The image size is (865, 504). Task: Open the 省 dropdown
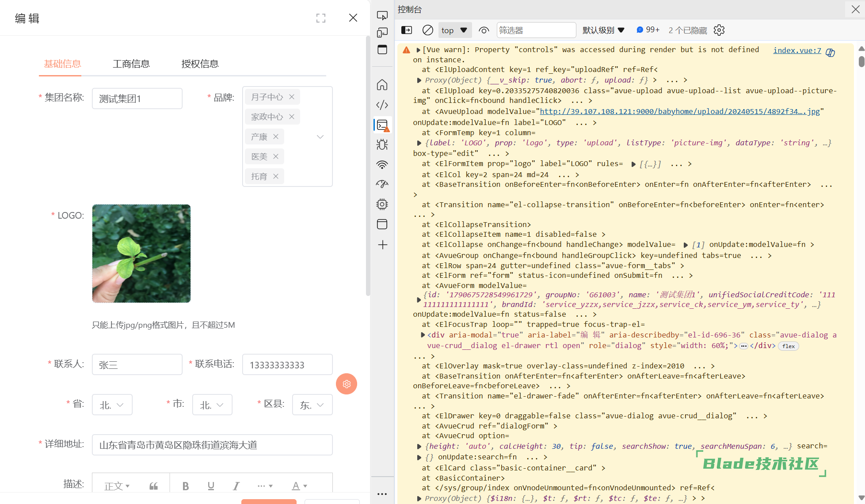point(112,405)
